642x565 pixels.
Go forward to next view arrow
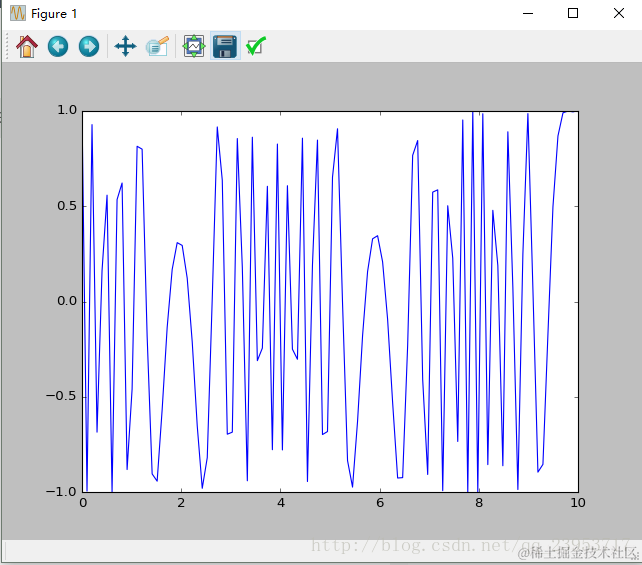[x=89, y=46]
